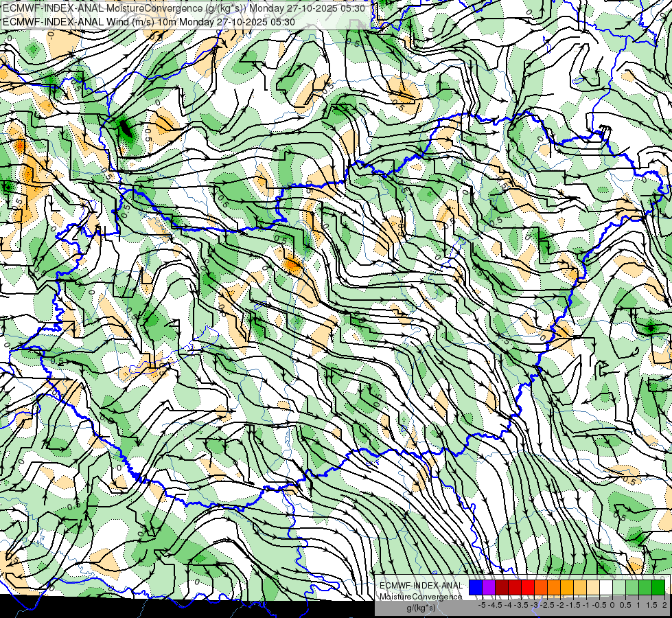Pick the orange legend swatch left of -2

(x=554, y=587)
